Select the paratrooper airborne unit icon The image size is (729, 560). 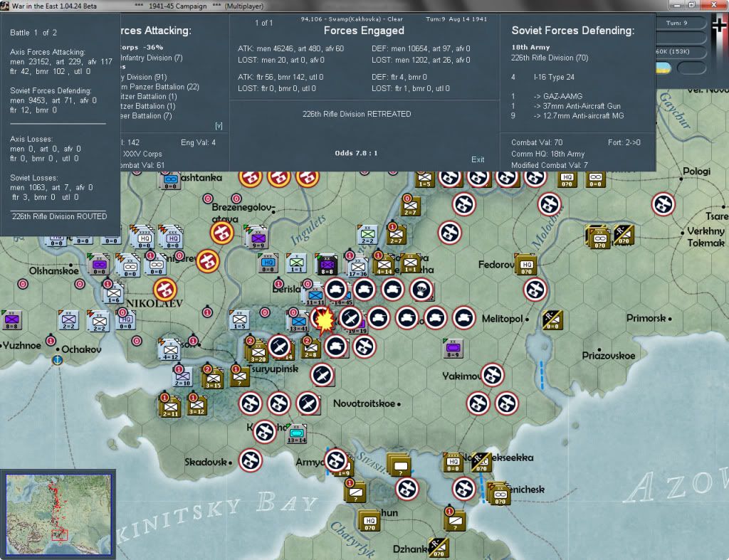(x=421, y=289)
